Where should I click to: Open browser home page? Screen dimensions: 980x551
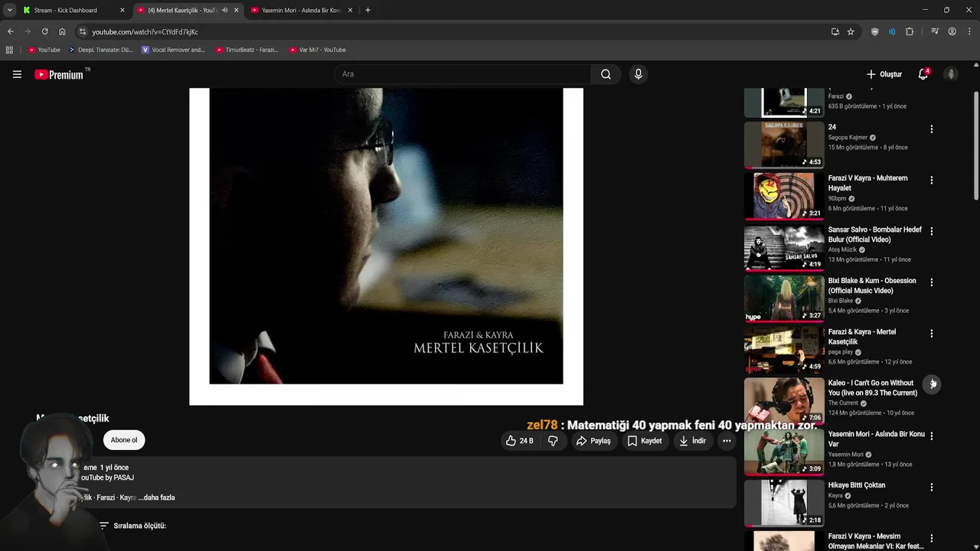[62, 31]
